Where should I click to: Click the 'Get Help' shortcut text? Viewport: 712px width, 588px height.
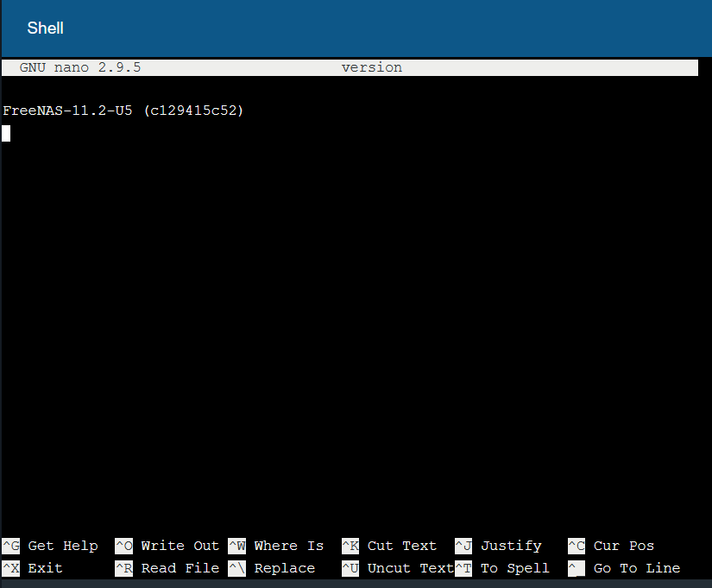(63, 546)
